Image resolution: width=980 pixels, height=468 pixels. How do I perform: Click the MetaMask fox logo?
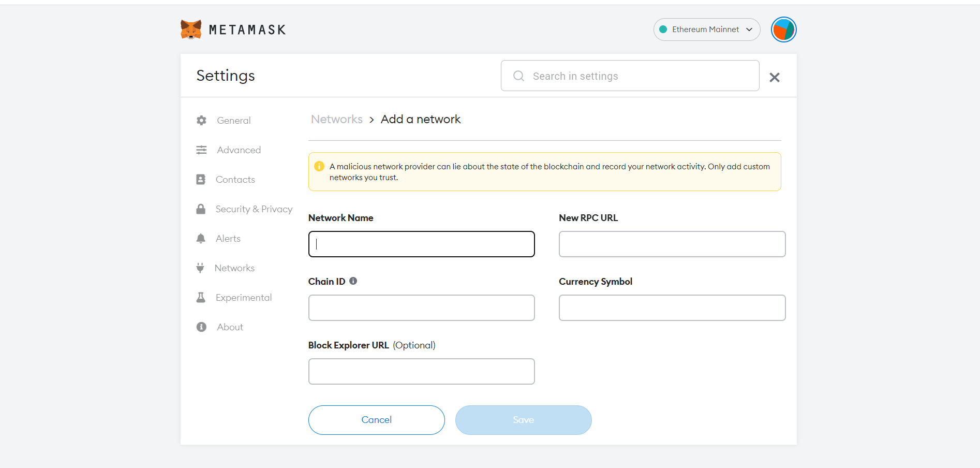pos(191,30)
